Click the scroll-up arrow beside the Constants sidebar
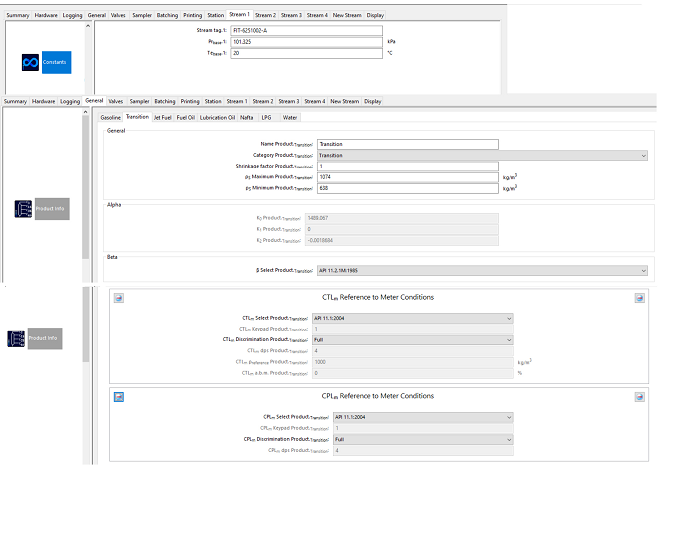The image size is (682, 546). [x=88, y=26]
